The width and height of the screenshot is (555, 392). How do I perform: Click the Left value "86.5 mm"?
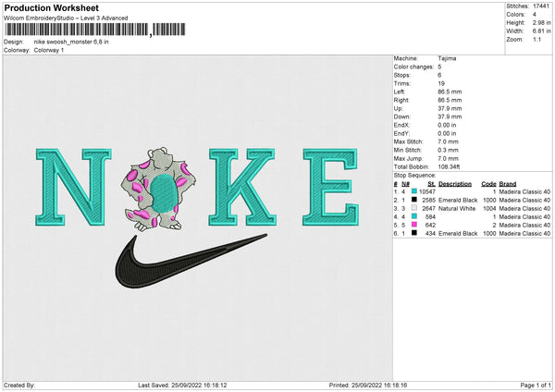pyautogui.click(x=450, y=92)
